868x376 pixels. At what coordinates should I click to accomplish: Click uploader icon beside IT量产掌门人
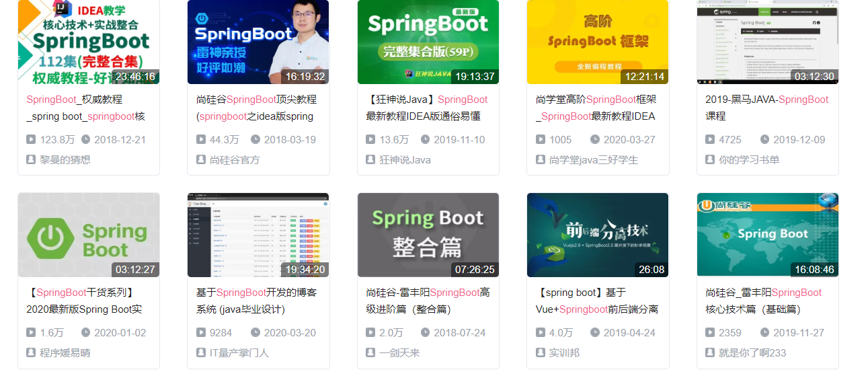coord(201,353)
